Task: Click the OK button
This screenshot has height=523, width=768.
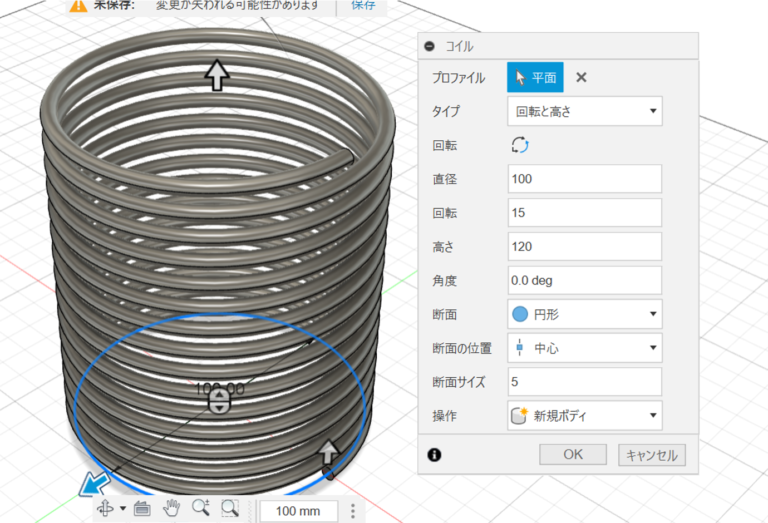Action: tap(573, 454)
